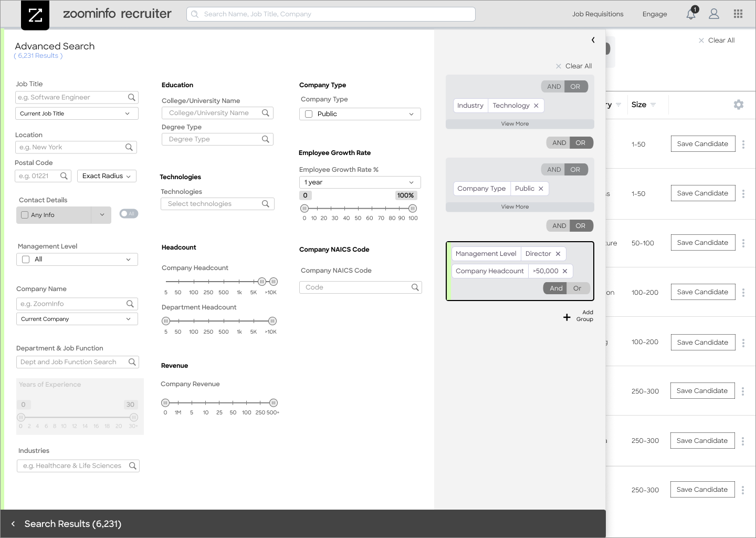This screenshot has width=756, height=538.
Task: Click the NAICS Code search icon
Action: (x=415, y=287)
